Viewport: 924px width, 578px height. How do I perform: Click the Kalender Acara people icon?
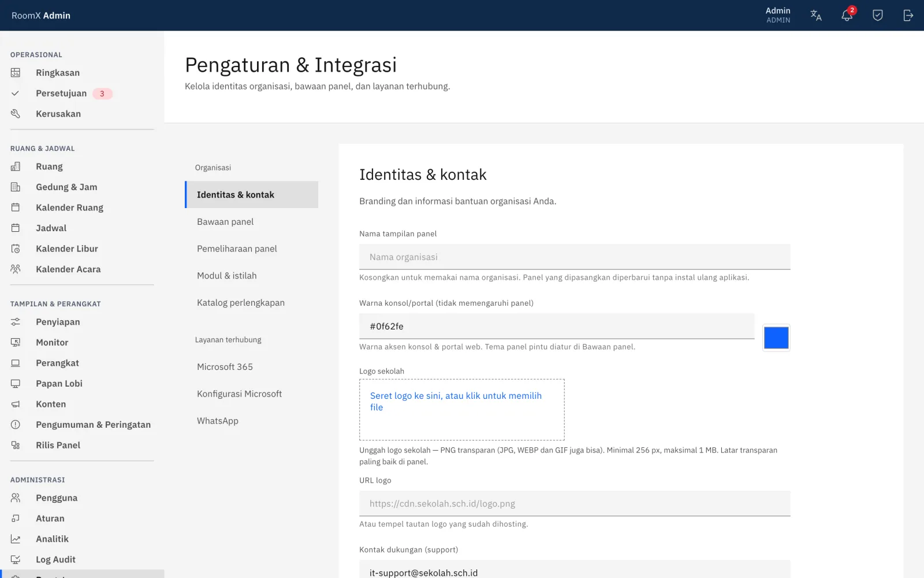pos(16,269)
